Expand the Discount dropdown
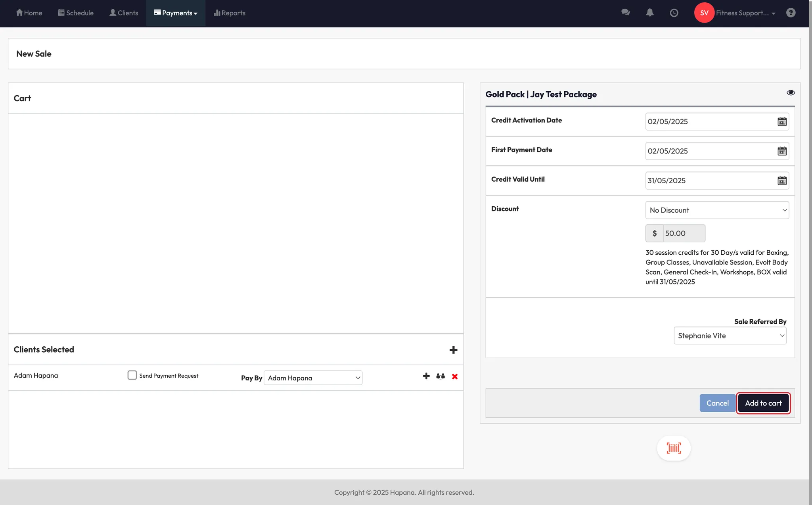Image resolution: width=812 pixels, height=505 pixels. pos(717,210)
